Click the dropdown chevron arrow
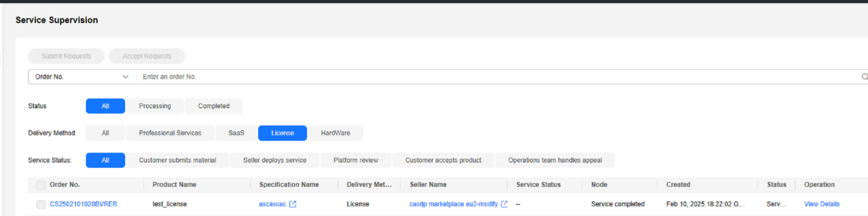Viewport: 868px width, 216px height. [125, 77]
